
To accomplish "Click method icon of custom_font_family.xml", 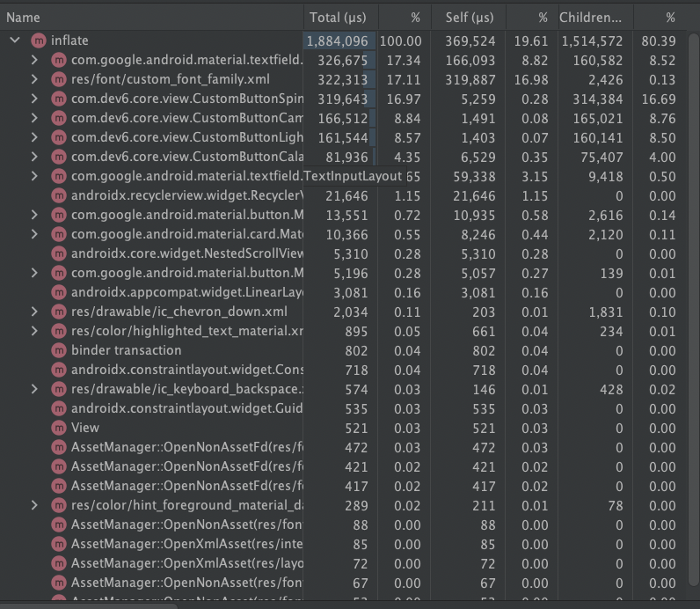I will pos(59,79).
